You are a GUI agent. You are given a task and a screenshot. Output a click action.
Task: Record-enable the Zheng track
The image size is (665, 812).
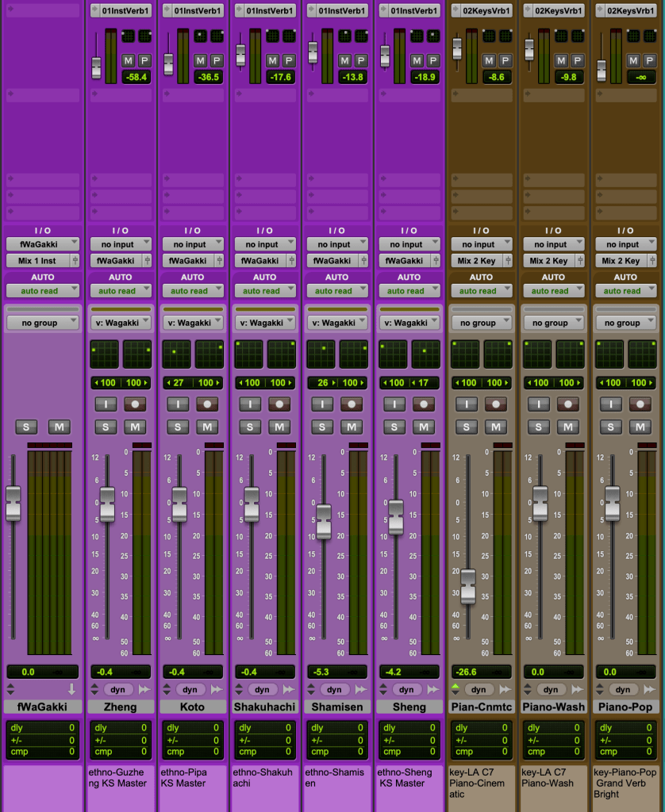pyautogui.click(x=134, y=404)
